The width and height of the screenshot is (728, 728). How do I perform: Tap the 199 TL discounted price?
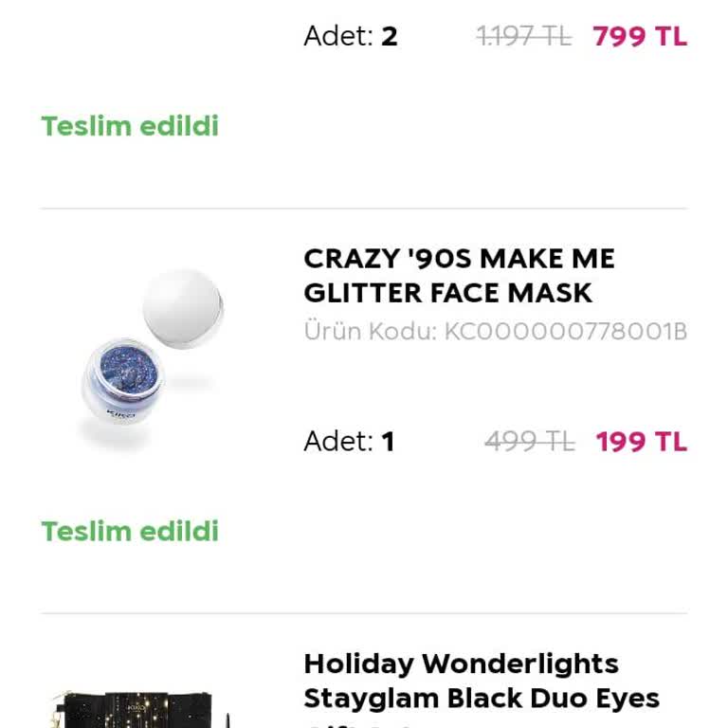point(641,442)
